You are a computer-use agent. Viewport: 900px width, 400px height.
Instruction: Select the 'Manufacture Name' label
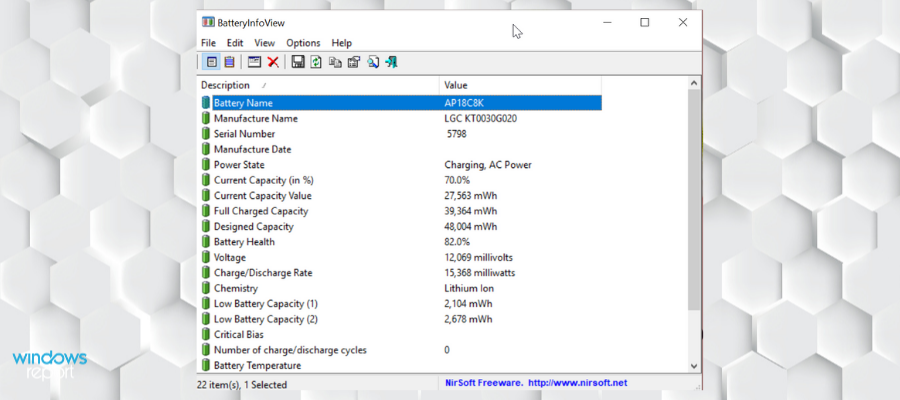[x=256, y=119]
